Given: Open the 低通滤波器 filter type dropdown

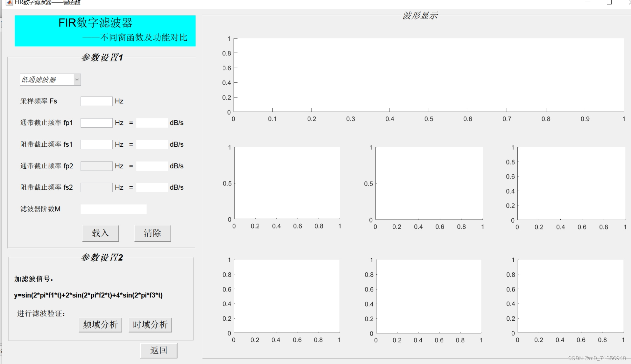Looking at the screenshot, I should click(x=50, y=80).
